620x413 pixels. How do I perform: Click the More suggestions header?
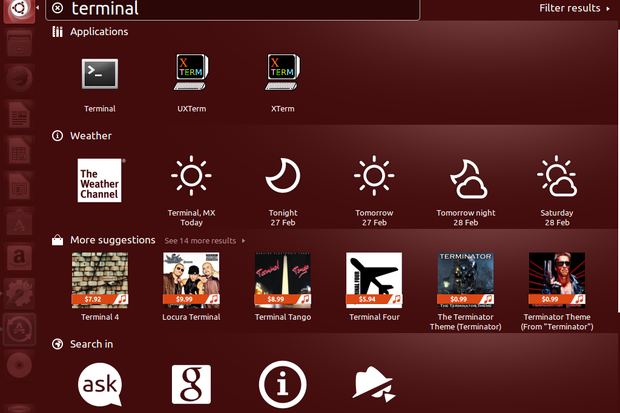[x=104, y=240]
